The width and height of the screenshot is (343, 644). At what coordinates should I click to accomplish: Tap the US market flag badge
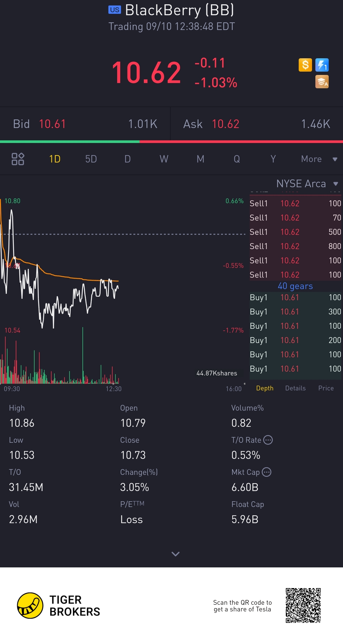115,10
